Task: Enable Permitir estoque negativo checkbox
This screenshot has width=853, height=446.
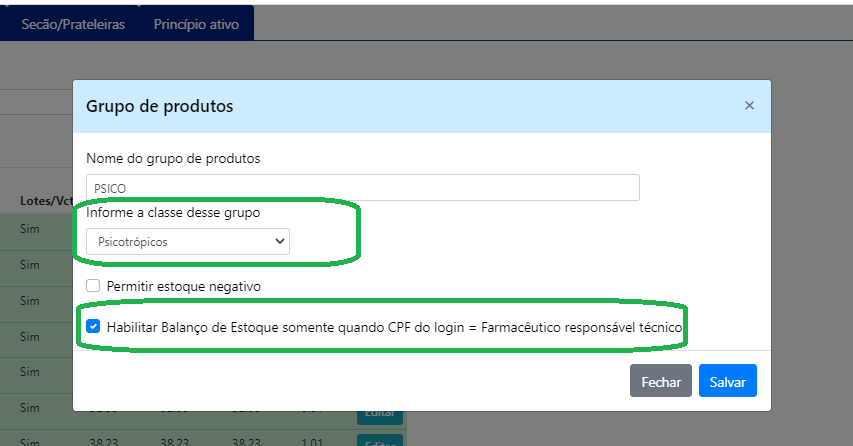Action: (93, 286)
